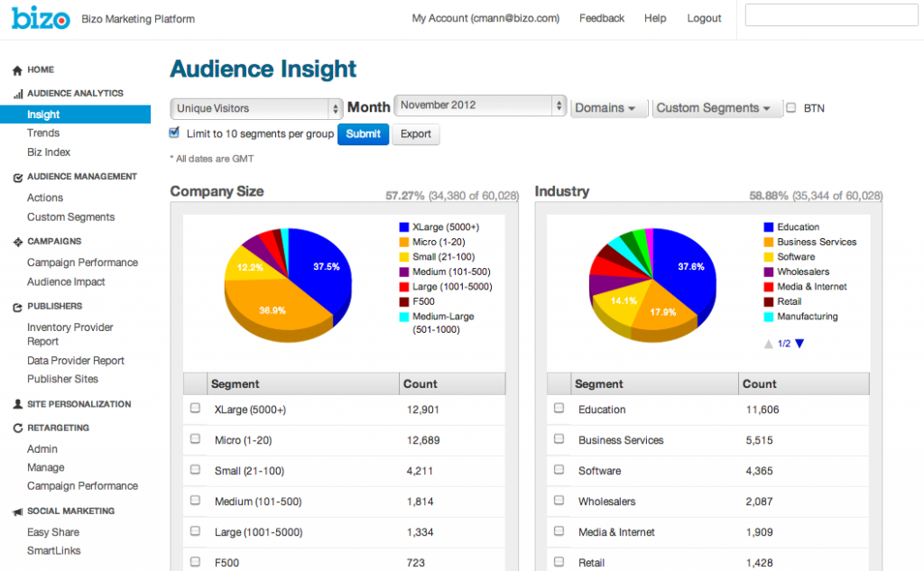
Task: Click the XLarge count 12,901
Action: click(x=422, y=410)
